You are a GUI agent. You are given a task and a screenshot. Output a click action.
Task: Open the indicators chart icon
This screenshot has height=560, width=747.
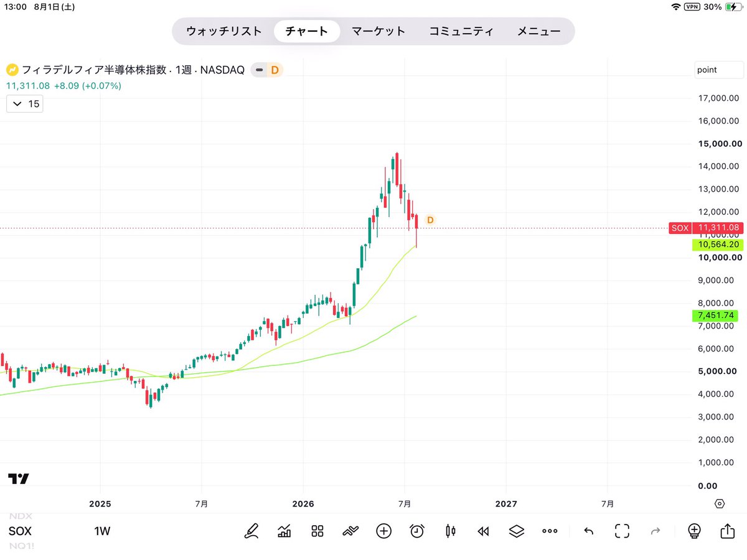284,531
